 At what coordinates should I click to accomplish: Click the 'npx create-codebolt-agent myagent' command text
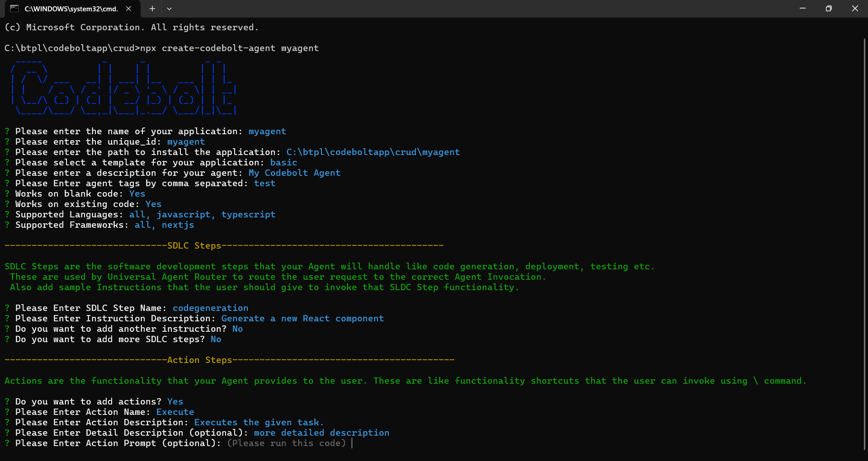click(229, 48)
